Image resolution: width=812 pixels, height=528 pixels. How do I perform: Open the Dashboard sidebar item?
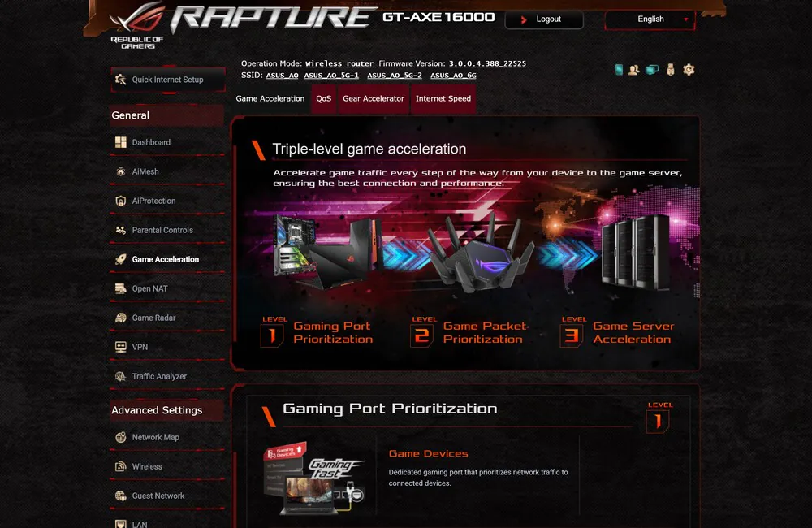167,142
